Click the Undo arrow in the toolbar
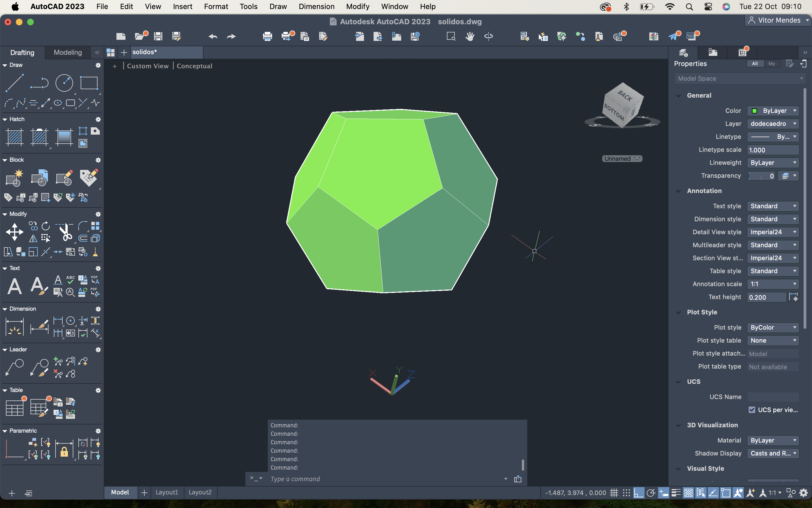The width and height of the screenshot is (812, 508). pyautogui.click(x=213, y=36)
